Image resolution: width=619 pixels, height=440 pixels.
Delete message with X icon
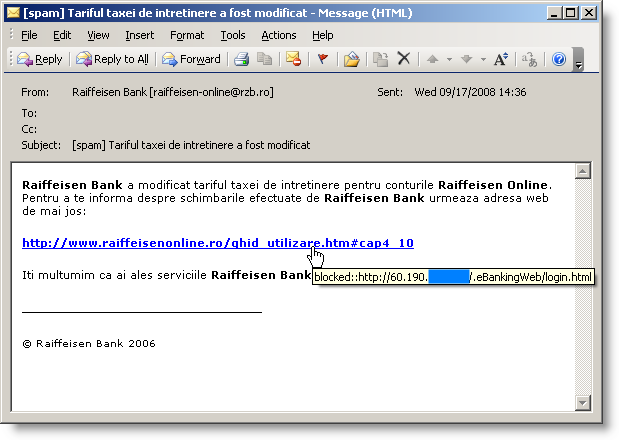coord(403,59)
